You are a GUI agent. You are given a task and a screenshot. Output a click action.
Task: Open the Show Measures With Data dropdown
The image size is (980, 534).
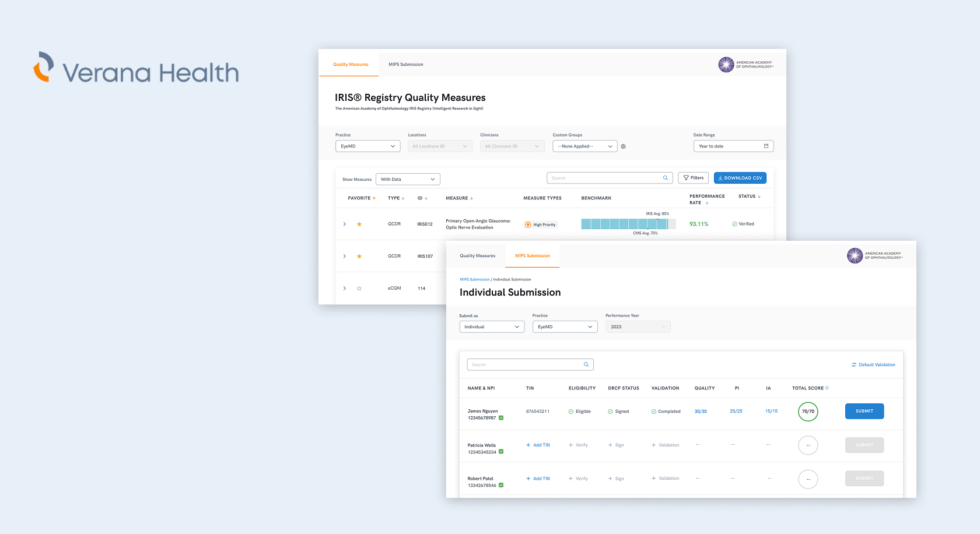(408, 179)
